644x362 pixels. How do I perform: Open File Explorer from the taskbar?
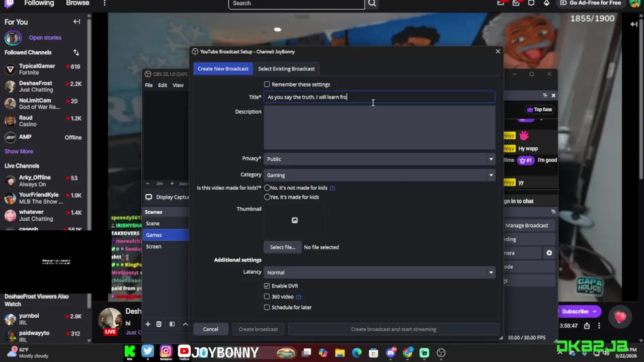coord(340,353)
